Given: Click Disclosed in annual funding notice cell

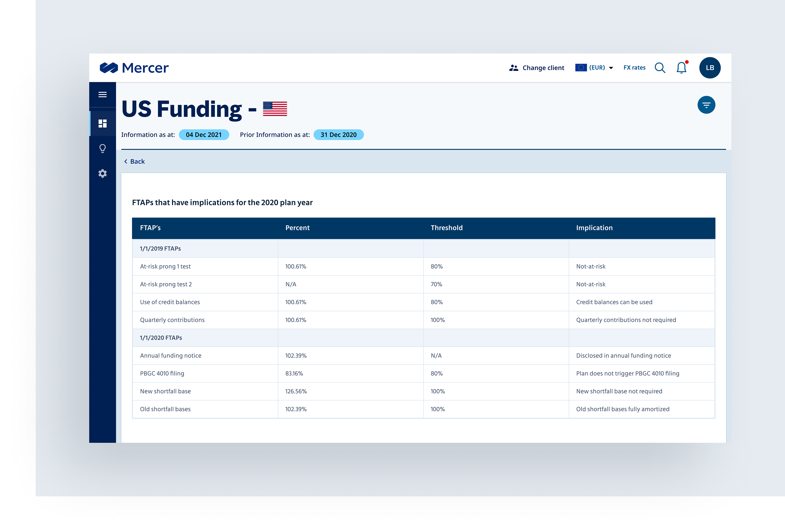Looking at the screenshot, I should coord(624,356).
